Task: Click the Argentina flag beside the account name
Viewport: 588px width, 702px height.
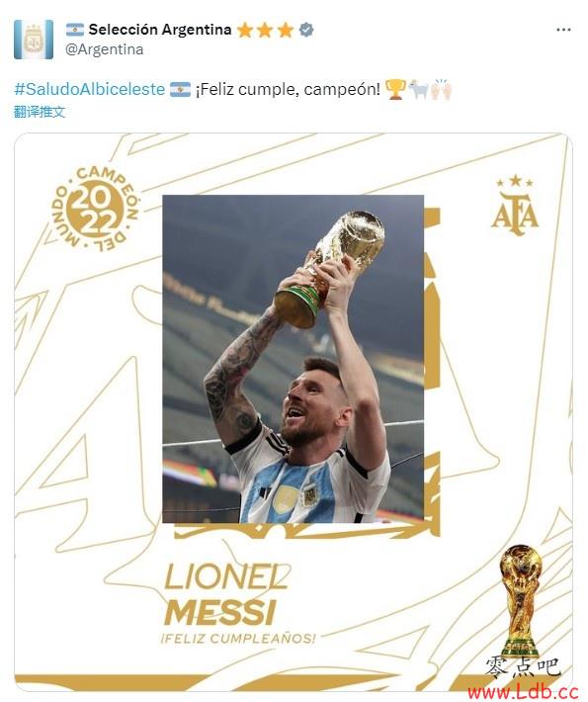Action: pos(75,30)
